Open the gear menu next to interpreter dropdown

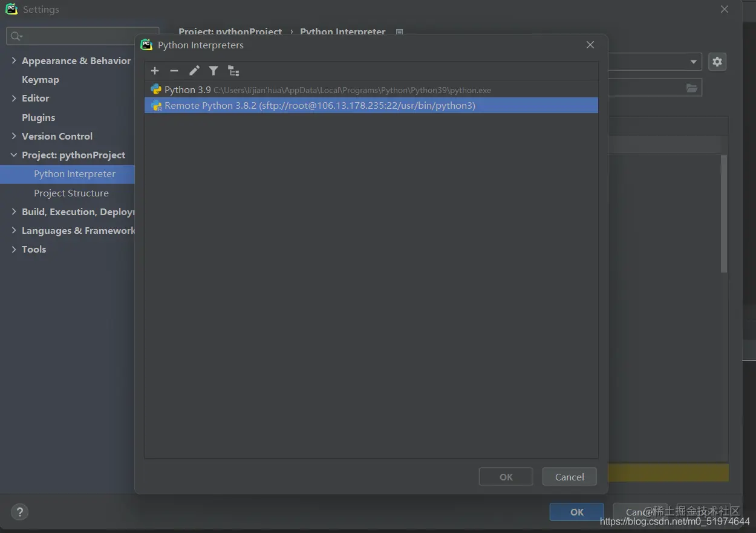[717, 62]
